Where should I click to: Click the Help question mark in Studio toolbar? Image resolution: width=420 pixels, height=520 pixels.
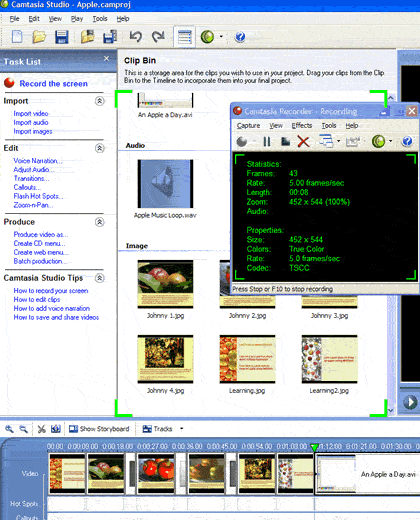[x=240, y=36]
